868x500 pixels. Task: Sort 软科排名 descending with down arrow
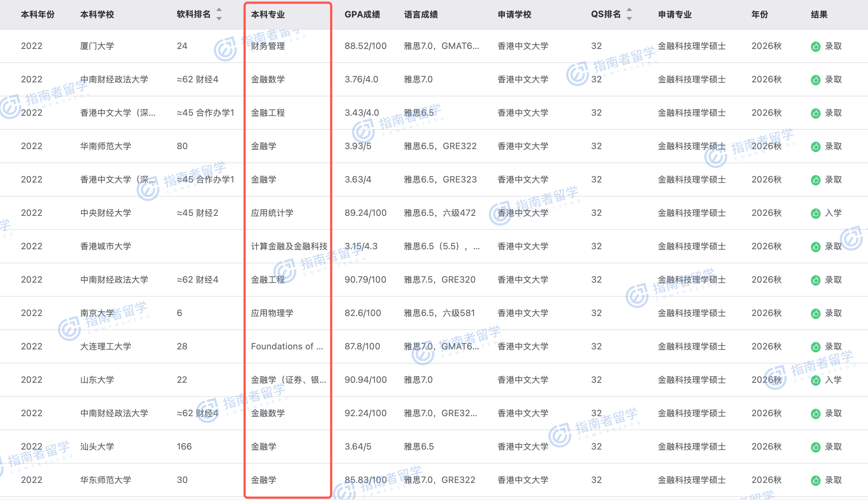click(x=219, y=19)
